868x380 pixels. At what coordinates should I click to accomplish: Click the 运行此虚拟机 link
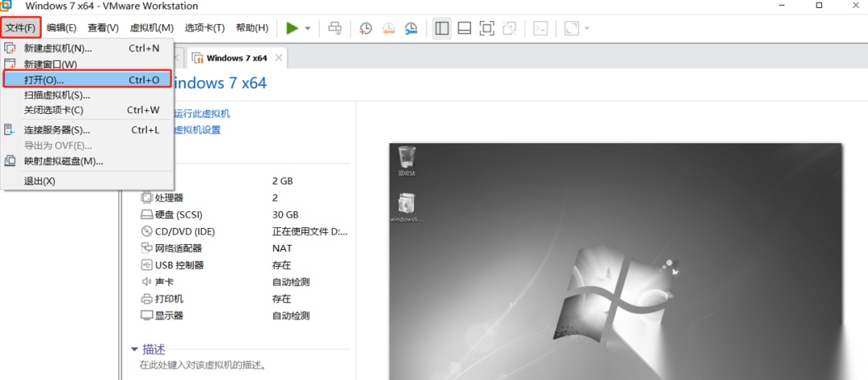pos(202,114)
